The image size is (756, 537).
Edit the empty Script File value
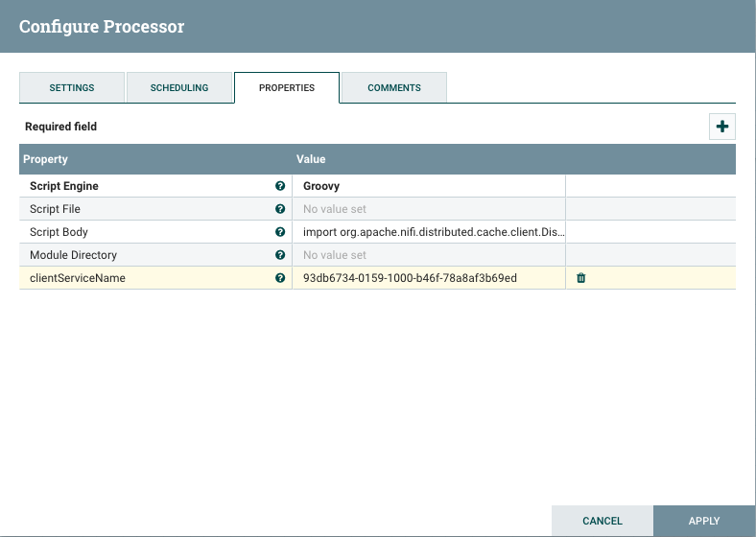point(428,209)
